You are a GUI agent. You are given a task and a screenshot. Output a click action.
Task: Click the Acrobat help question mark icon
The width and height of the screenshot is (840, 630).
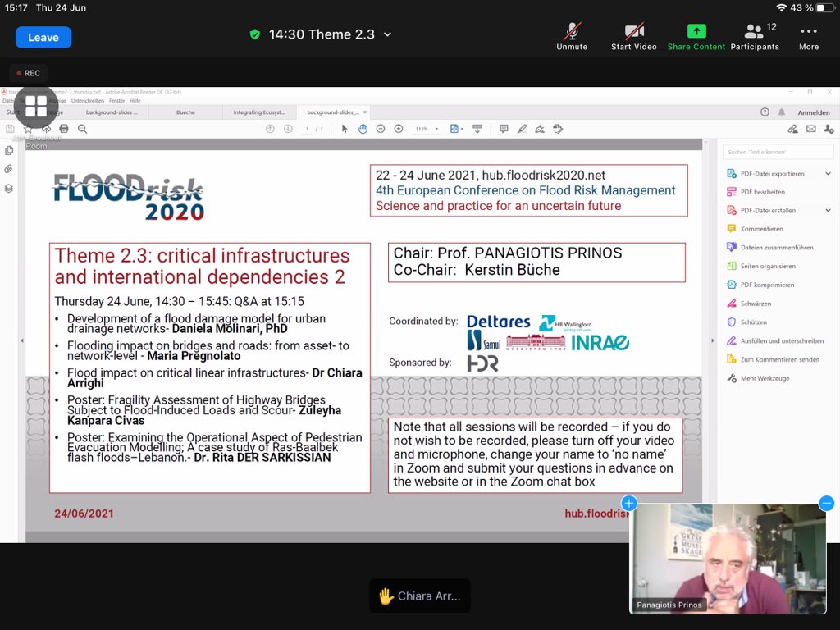(765, 112)
